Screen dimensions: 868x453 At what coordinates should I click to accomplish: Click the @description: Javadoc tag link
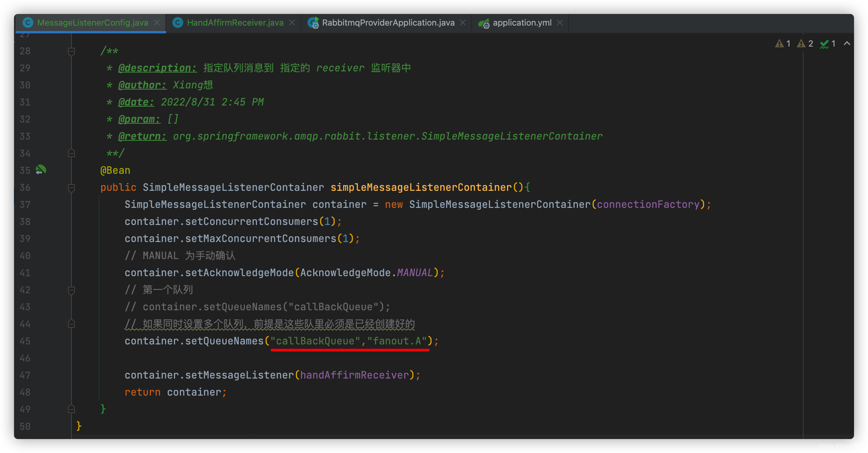[157, 68]
